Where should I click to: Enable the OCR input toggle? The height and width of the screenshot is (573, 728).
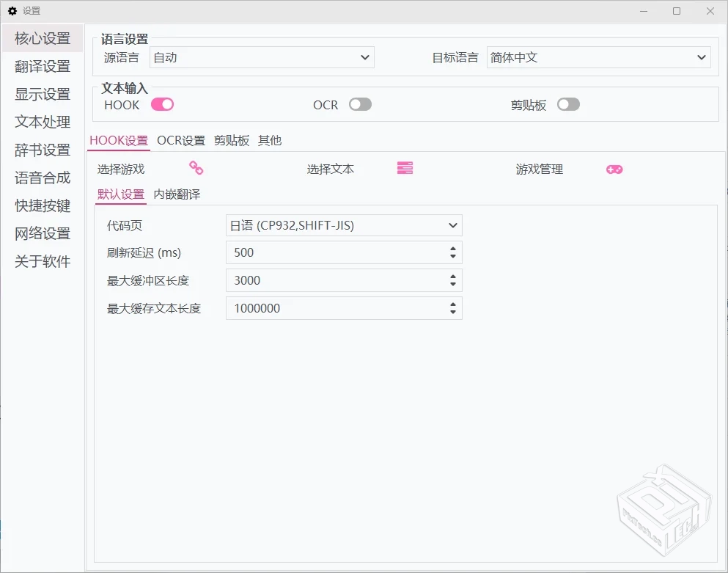pyautogui.click(x=359, y=105)
